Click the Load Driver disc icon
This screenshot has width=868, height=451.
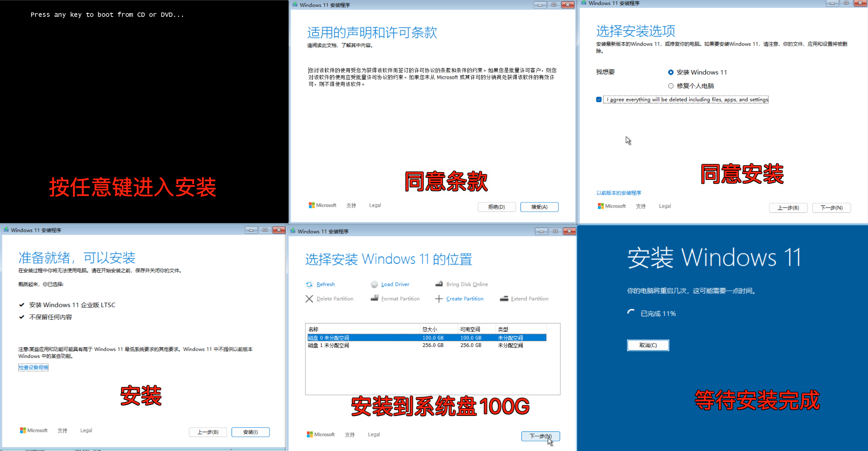click(x=374, y=284)
